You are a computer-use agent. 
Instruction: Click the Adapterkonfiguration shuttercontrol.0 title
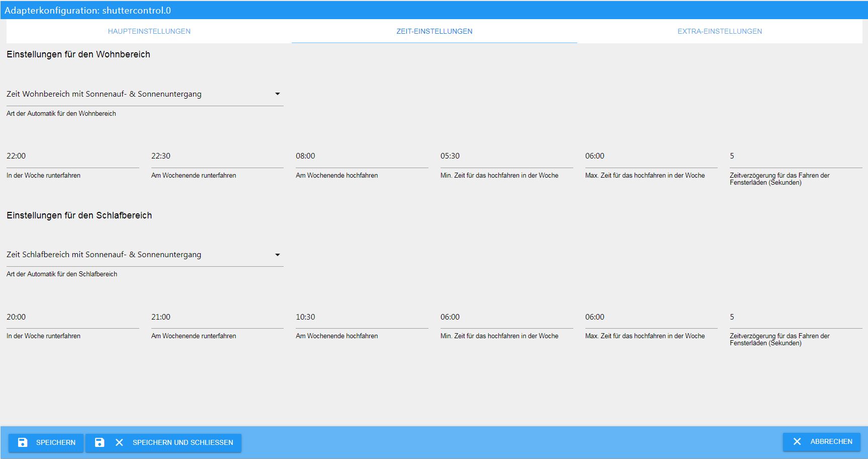pos(88,11)
